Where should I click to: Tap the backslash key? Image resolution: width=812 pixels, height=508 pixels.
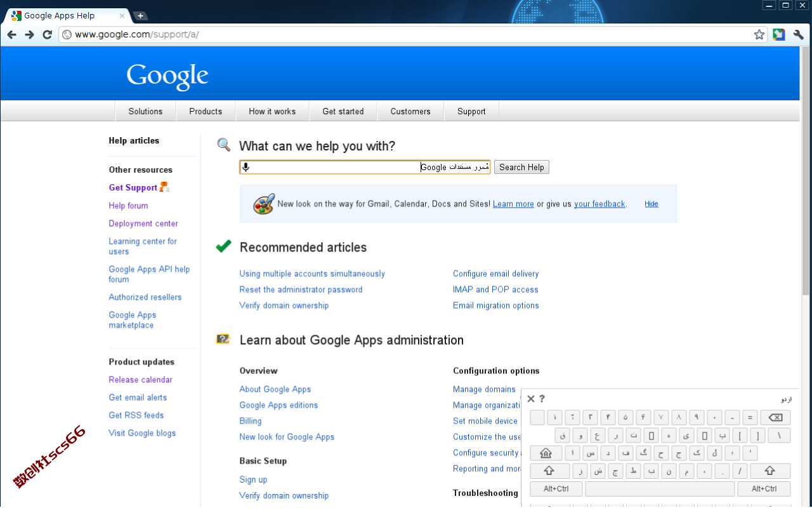(x=779, y=435)
